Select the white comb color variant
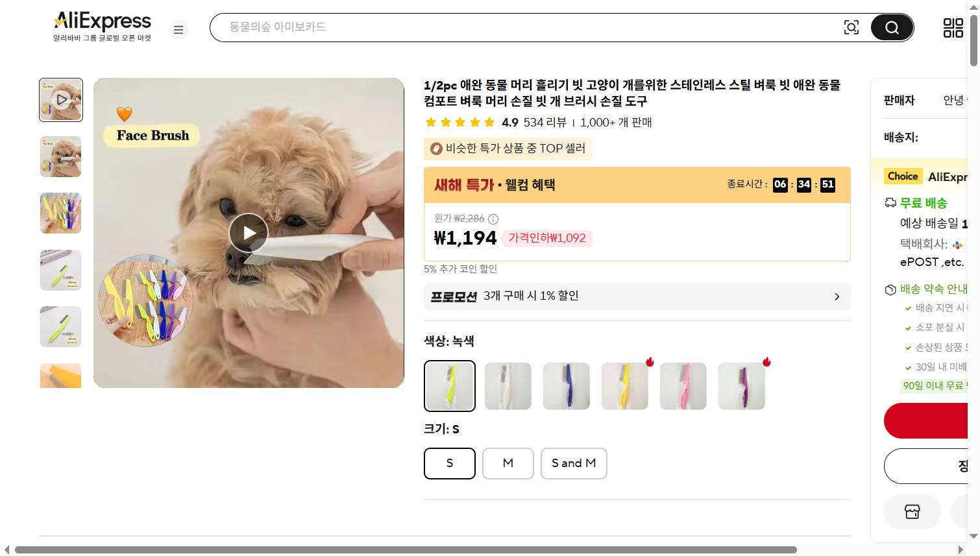The image size is (980, 556). (x=508, y=386)
